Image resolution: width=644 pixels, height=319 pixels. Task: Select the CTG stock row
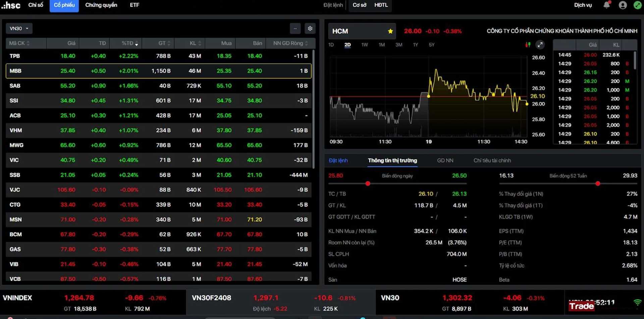point(159,205)
